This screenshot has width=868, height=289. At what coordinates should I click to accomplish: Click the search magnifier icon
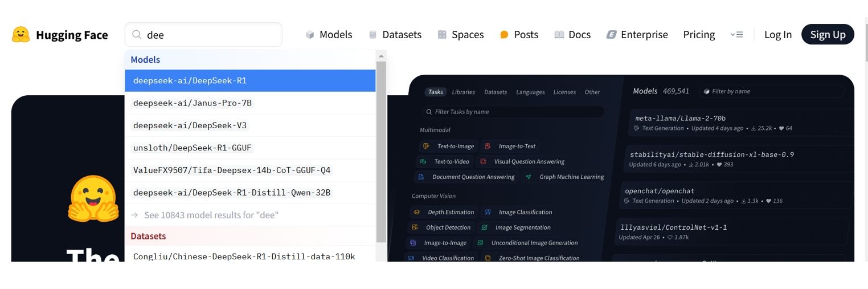137,35
